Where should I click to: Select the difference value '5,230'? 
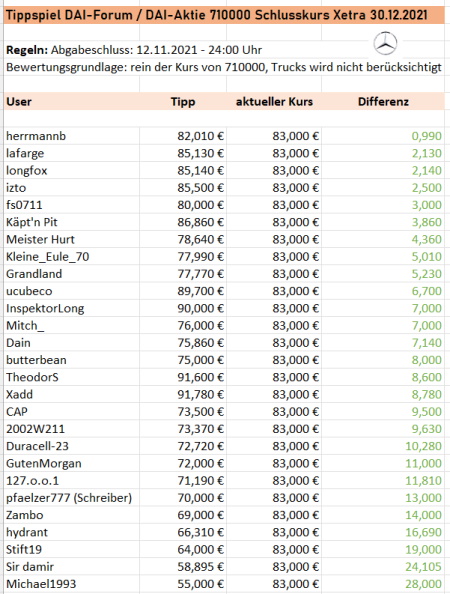click(x=427, y=274)
